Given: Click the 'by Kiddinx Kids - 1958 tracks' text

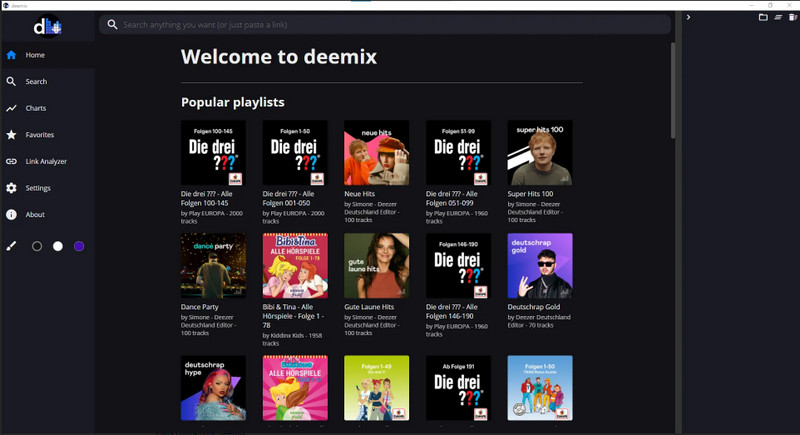Looking at the screenshot, I should (292, 339).
